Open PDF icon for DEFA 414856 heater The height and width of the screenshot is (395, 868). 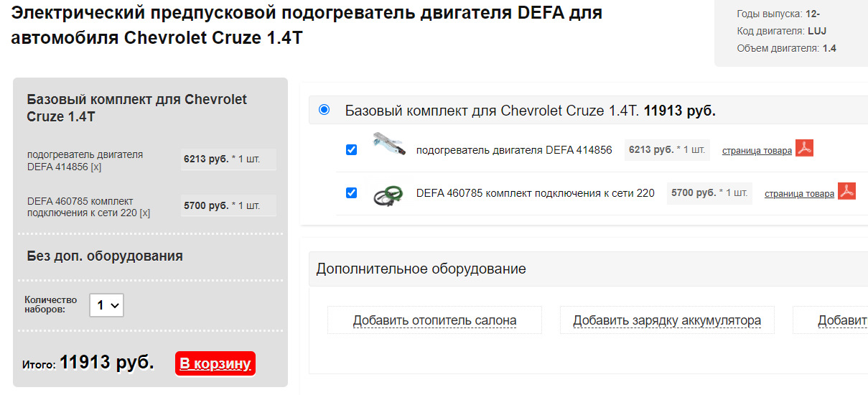804,149
